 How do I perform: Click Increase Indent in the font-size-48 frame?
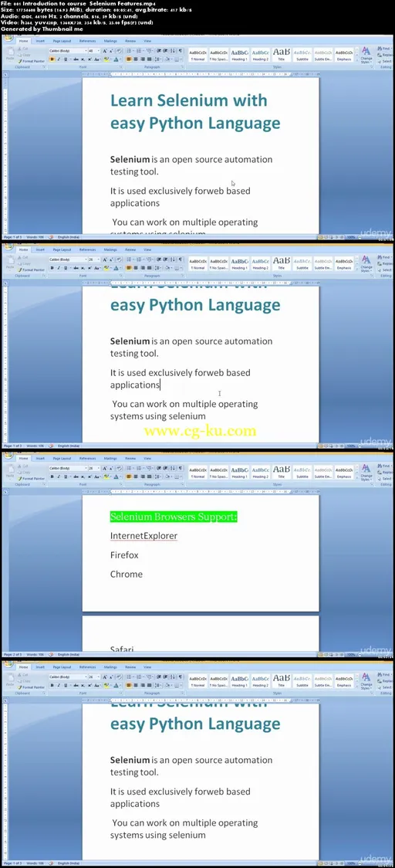[x=165, y=51]
